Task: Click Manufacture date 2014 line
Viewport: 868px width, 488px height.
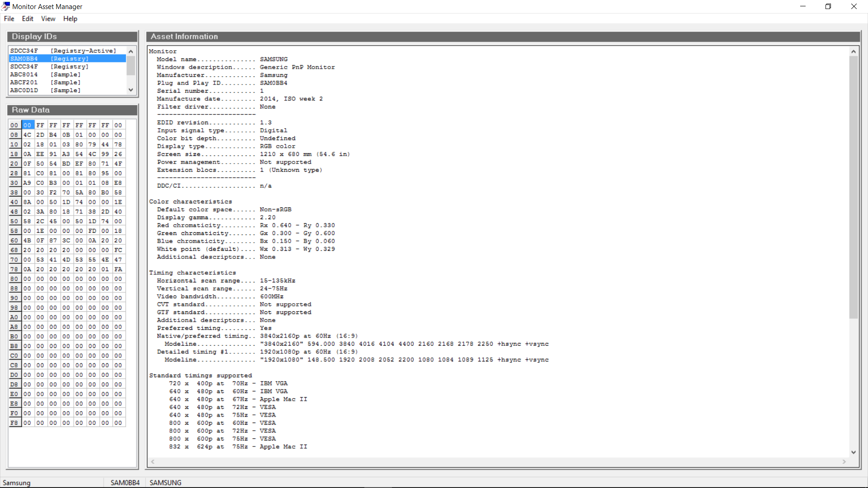Action: tap(240, 99)
